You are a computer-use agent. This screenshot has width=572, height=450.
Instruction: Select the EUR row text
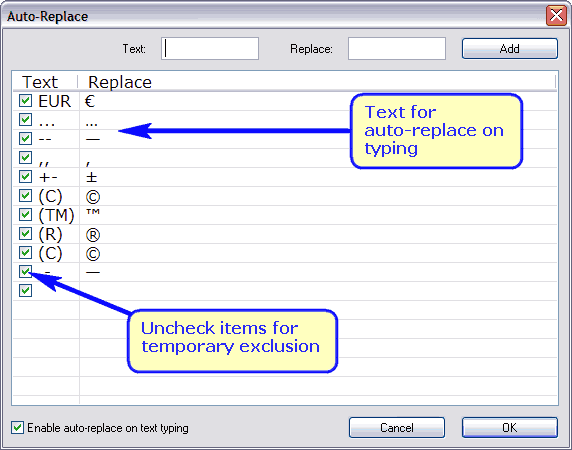[x=54, y=101]
